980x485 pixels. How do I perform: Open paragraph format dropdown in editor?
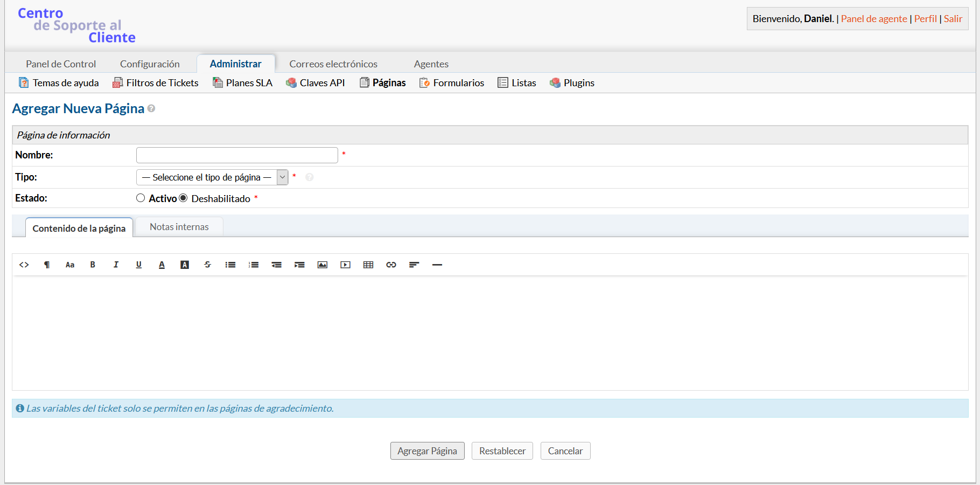[47, 265]
